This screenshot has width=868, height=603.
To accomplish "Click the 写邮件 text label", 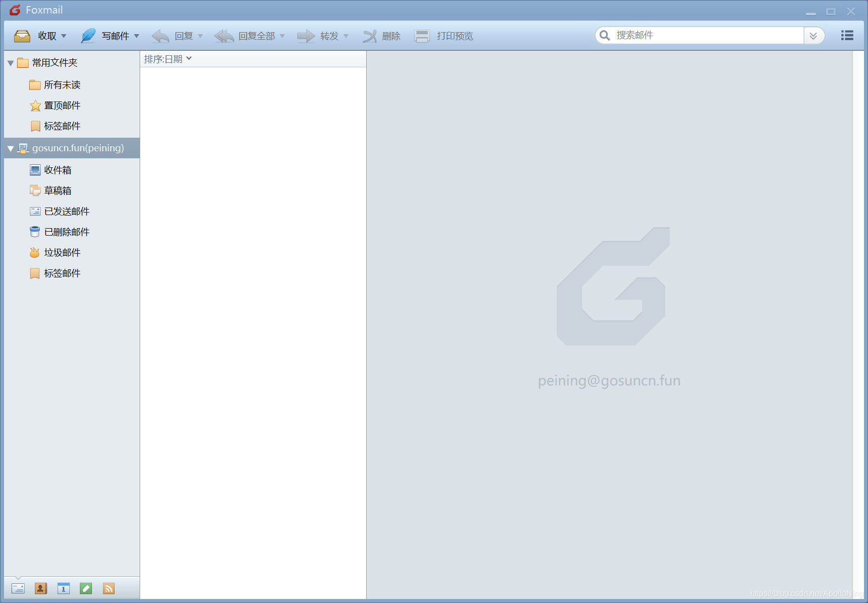I will pos(116,36).
